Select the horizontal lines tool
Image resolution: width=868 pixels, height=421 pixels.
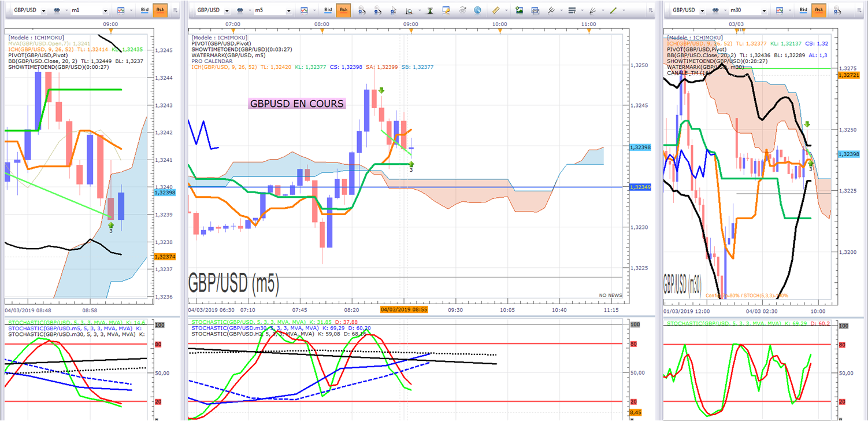572,10
